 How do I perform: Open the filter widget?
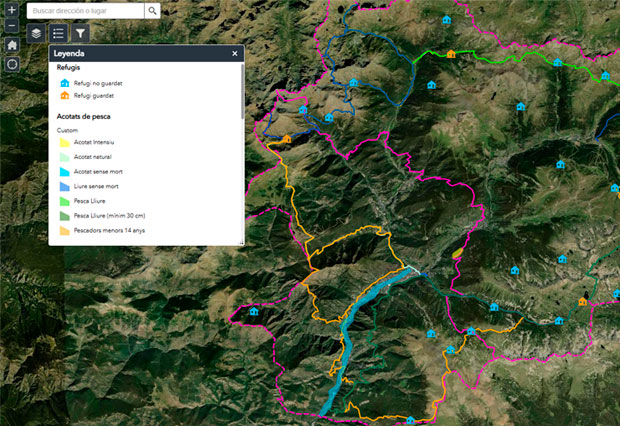(81, 33)
